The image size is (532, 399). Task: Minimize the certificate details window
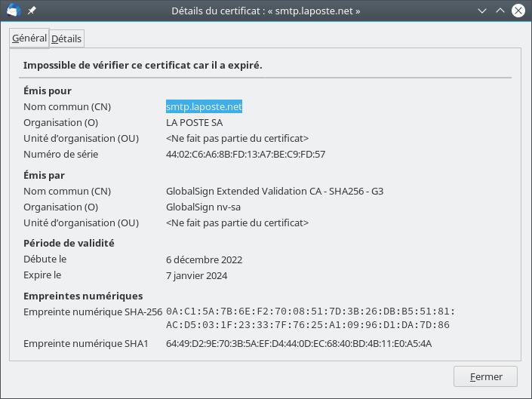[481, 11]
